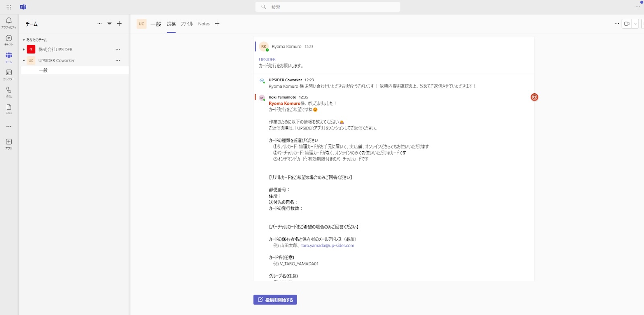The image size is (644, 315).
Task: Click Koki Yamamoto sender name
Action: click(283, 97)
